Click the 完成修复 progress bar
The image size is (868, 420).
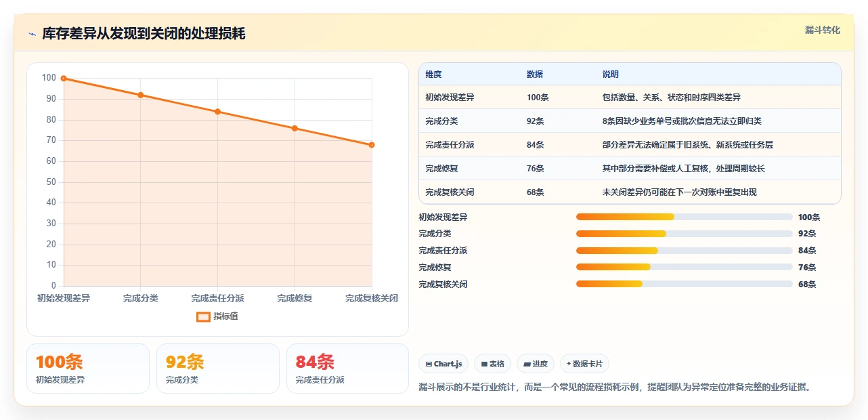click(x=685, y=268)
